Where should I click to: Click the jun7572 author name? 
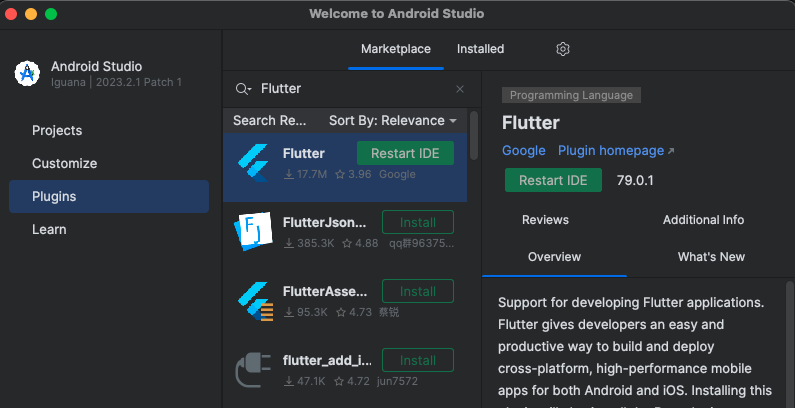(x=397, y=381)
